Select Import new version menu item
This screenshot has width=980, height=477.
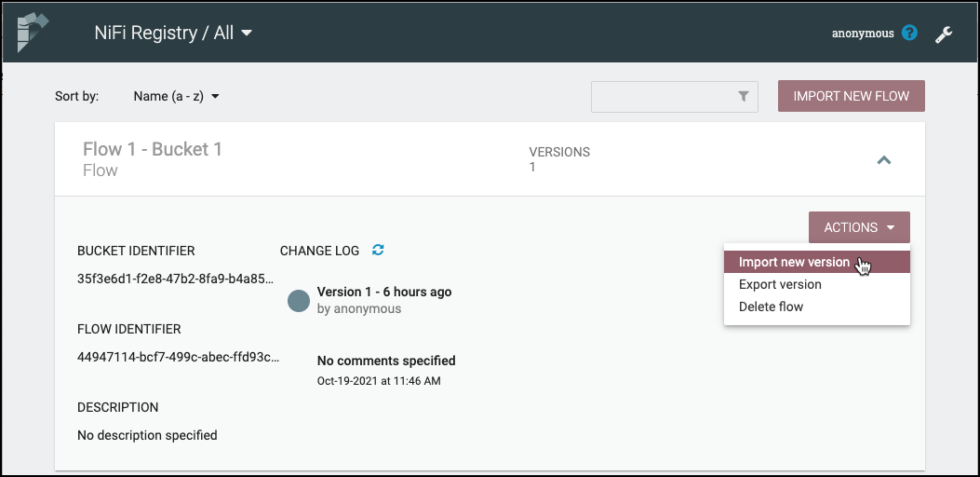pyautogui.click(x=794, y=262)
